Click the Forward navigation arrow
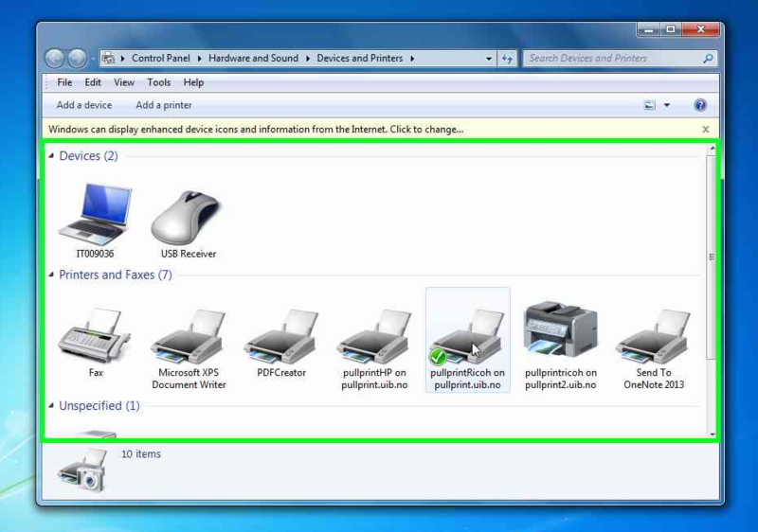Image resolution: width=758 pixels, height=532 pixels. point(77,59)
